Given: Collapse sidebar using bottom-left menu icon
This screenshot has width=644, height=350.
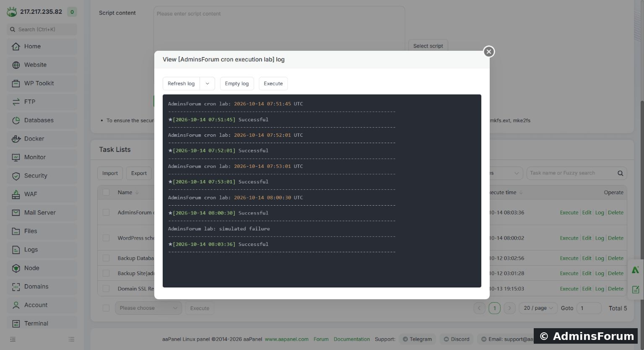Looking at the screenshot, I should pyautogui.click(x=13, y=339).
